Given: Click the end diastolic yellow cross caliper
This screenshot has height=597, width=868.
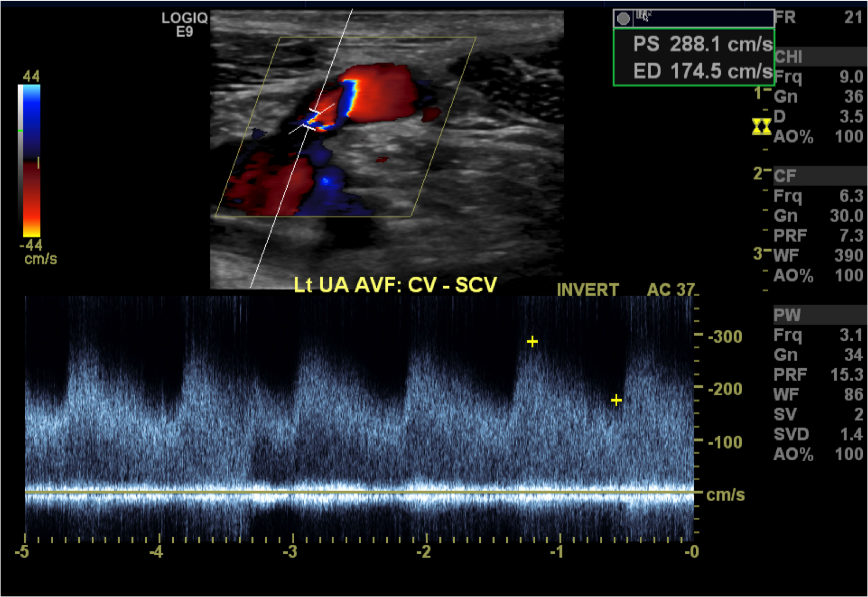Looking at the screenshot, I should coord(616,400).
